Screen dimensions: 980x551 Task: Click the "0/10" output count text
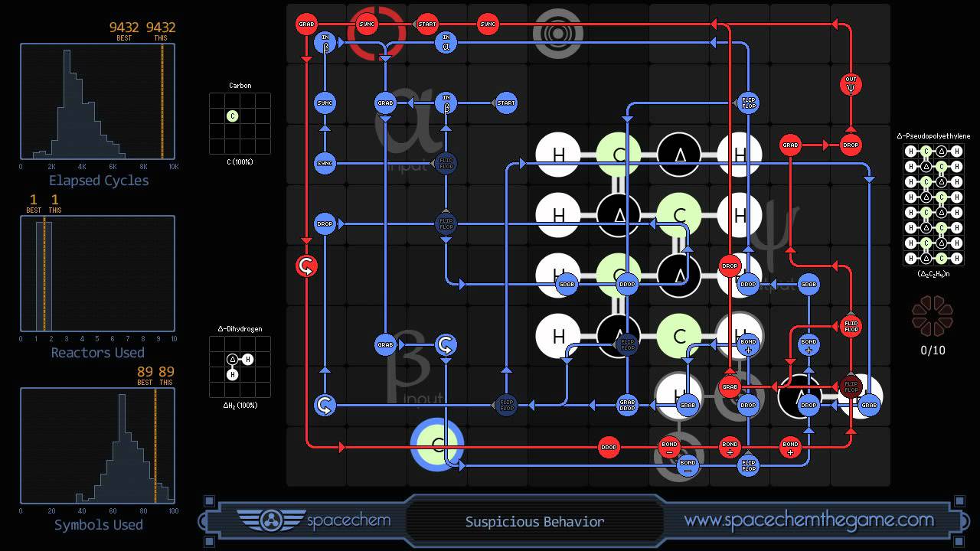(x=933, y=350)
